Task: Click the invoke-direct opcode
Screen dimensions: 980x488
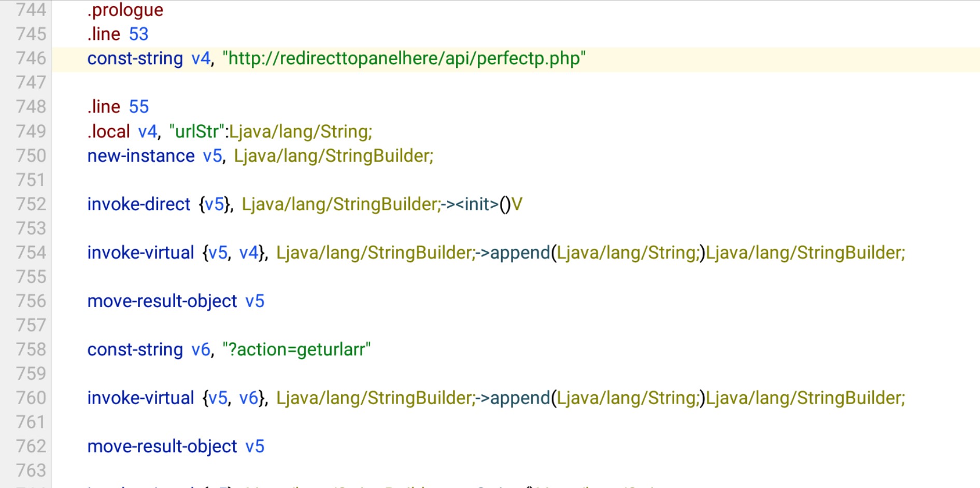Action: (x=138, y=205)
